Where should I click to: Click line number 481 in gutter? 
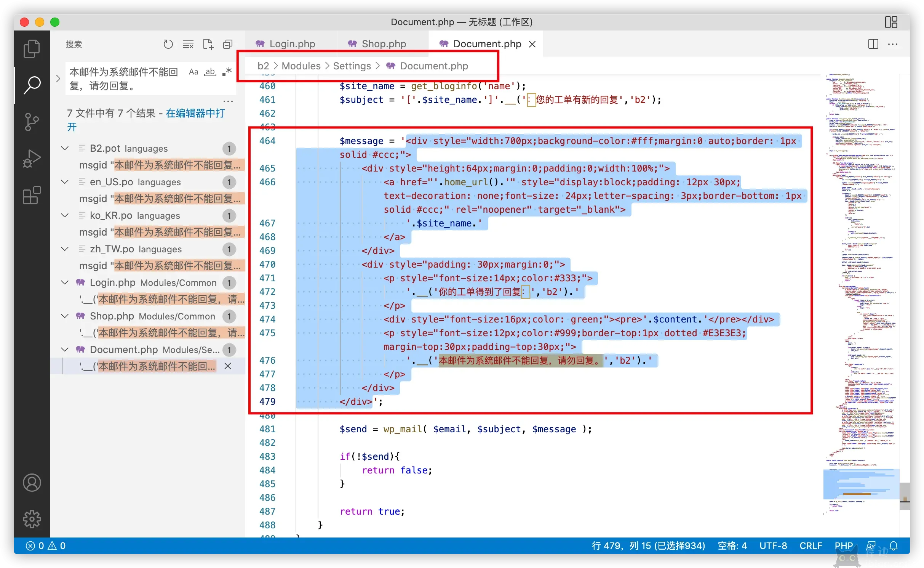point(267,429)
